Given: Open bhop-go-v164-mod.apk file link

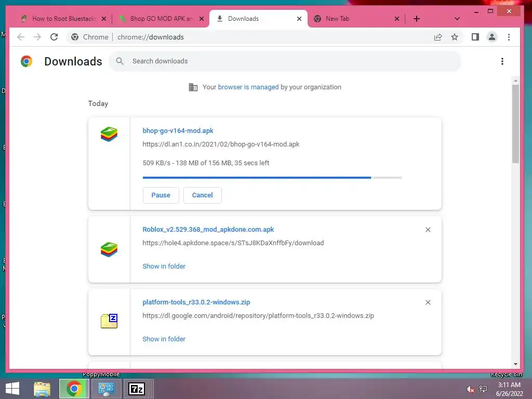Looking at the screenshot, I should coord(178,130).
